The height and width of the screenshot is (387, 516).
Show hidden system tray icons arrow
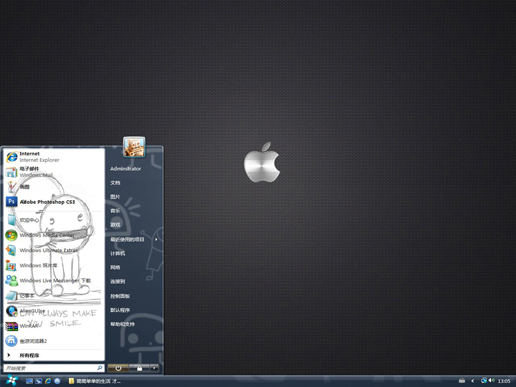(x=473, y=381)
